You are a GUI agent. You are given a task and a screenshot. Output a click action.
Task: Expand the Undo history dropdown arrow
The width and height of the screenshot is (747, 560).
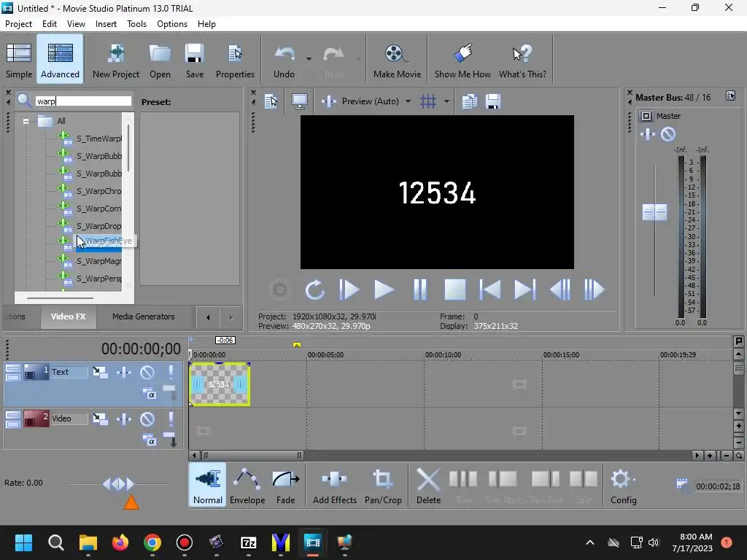pos(309,59)
